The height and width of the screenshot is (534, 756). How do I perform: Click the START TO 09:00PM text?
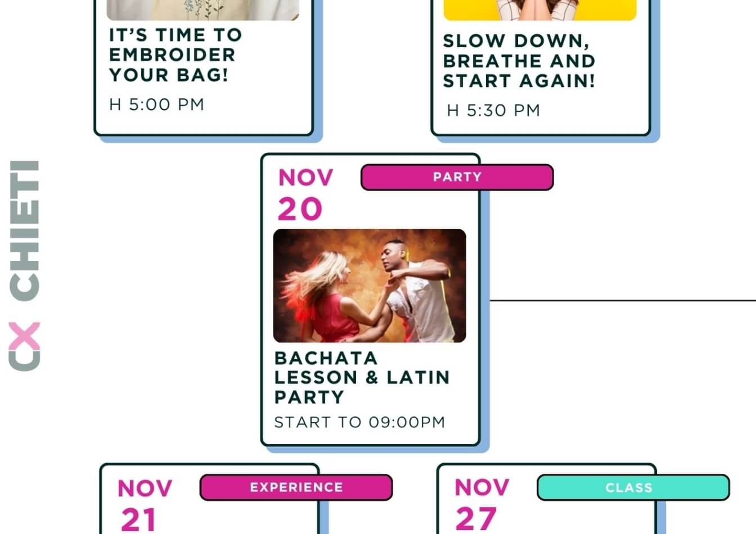click(359, 422)
